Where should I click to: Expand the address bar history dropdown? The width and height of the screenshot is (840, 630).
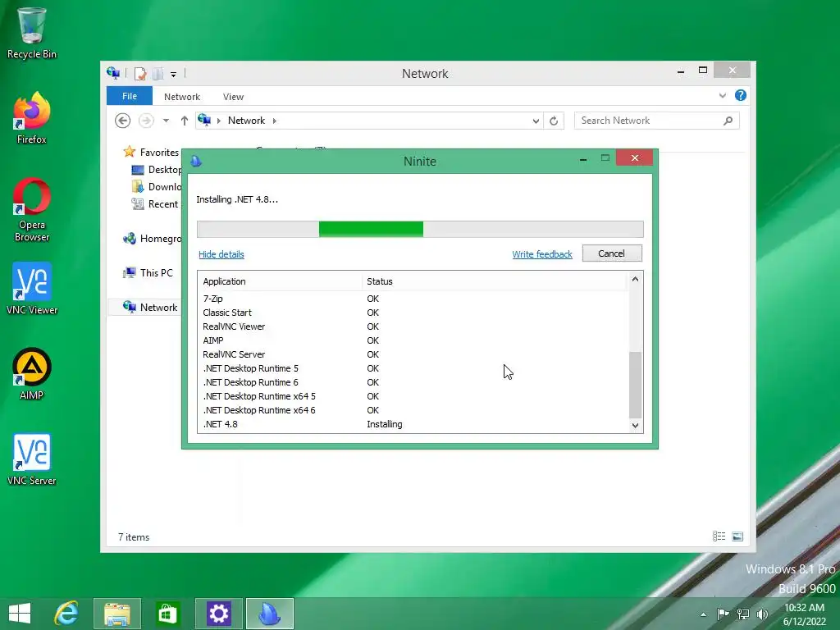pyautogui.click(x=536, y=121)
